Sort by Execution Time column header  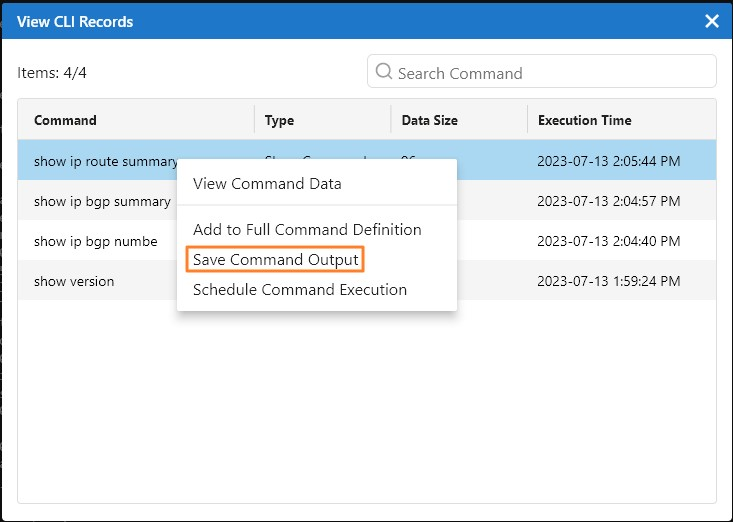(585, 120)
